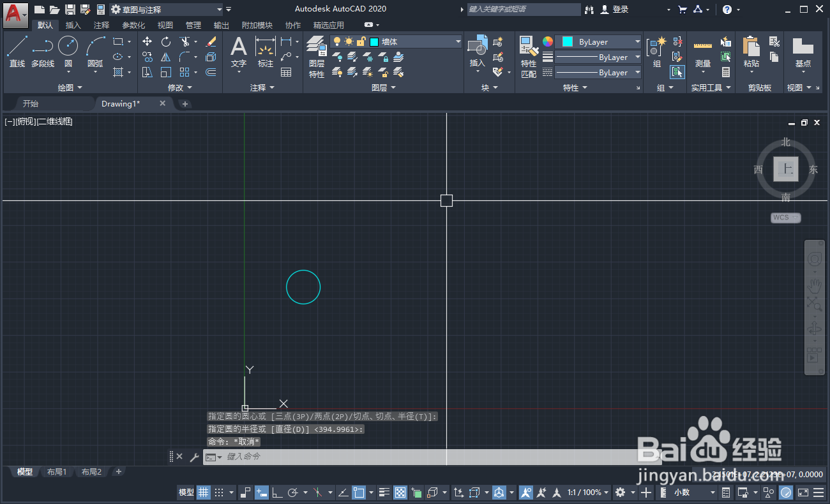Open the annotation scale 1:1 / 100% dropdown
The image size is (830, 504).
[x=588, y=493]
